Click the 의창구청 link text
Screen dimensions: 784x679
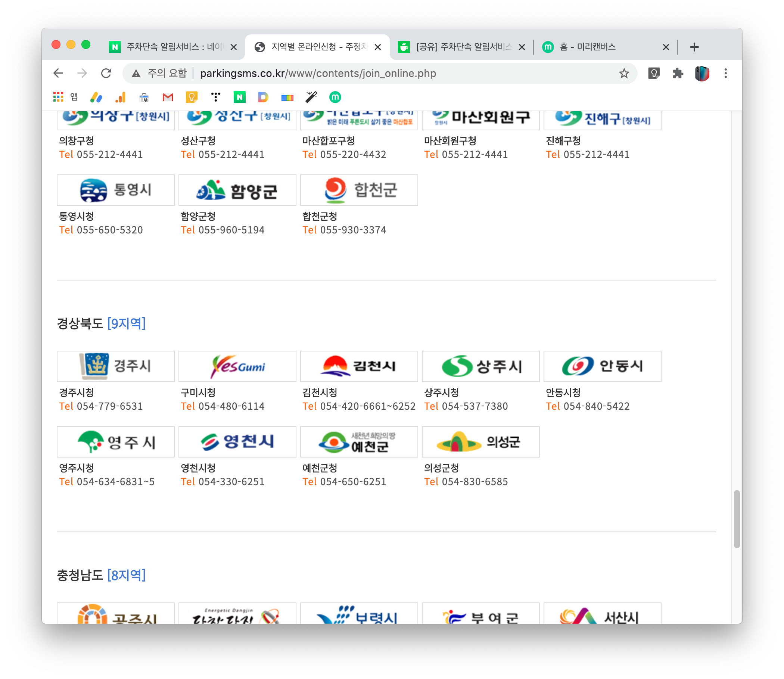pyautogui.click(x=76, y=140)
